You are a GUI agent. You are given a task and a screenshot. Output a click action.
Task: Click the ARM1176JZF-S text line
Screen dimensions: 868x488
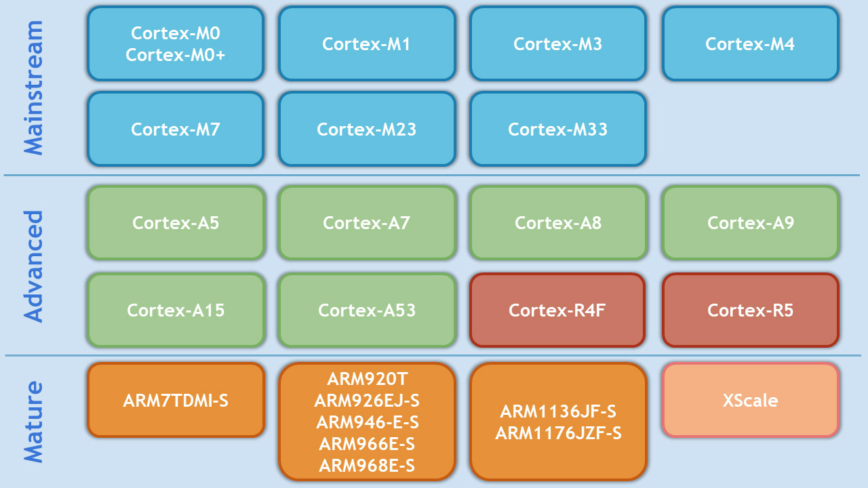558,433
